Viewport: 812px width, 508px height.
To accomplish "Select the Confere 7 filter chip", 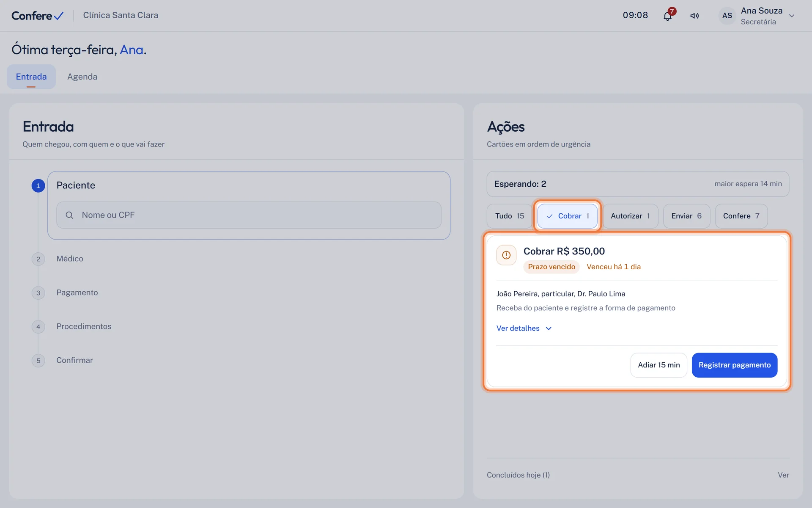I will click(741, 216).
